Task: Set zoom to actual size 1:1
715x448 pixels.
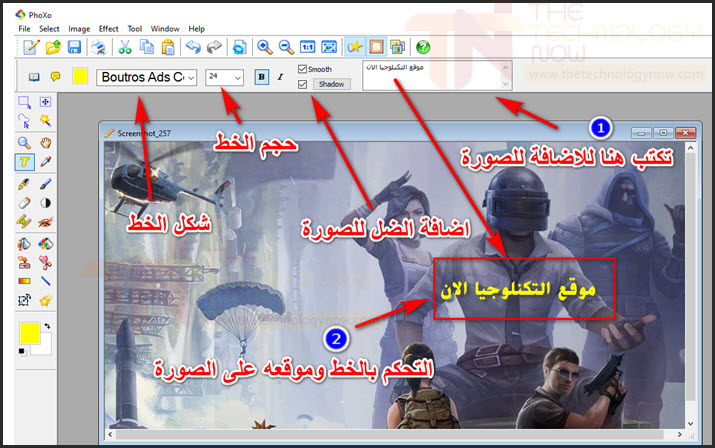Action: point(307,47)
